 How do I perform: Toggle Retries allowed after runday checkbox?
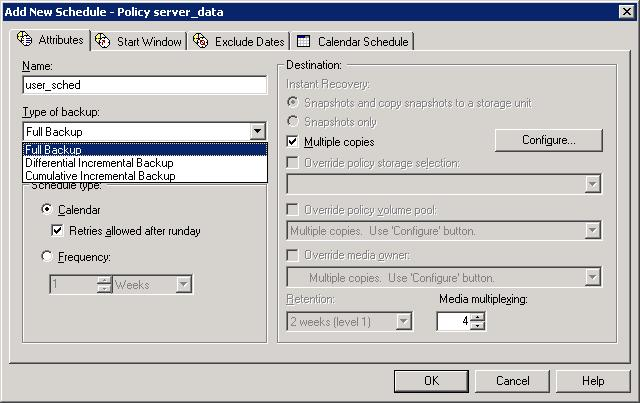pos(58,231)
